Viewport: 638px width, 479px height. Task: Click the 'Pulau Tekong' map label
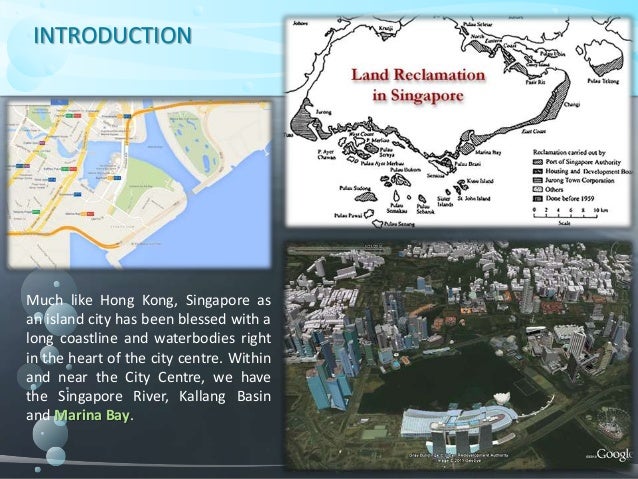[603, 81]
